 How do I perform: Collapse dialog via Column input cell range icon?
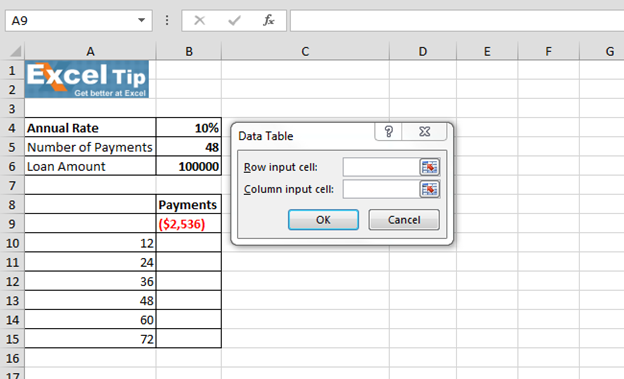[x=429, y=189]
